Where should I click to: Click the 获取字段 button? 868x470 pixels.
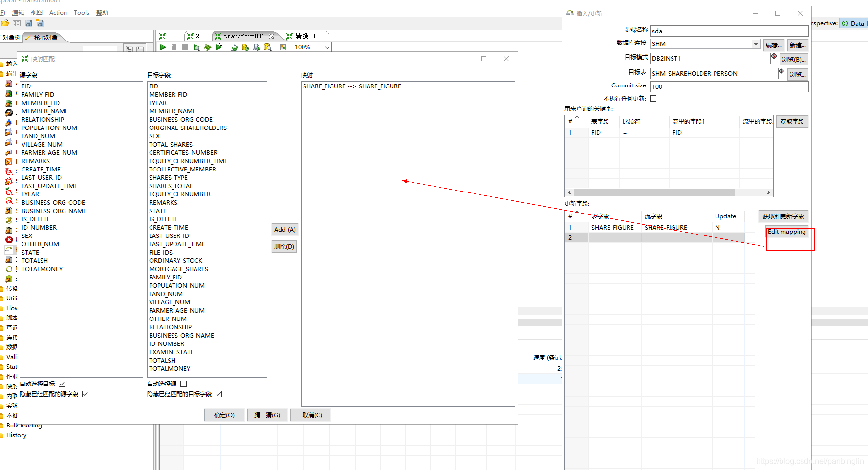click(792, 122)
